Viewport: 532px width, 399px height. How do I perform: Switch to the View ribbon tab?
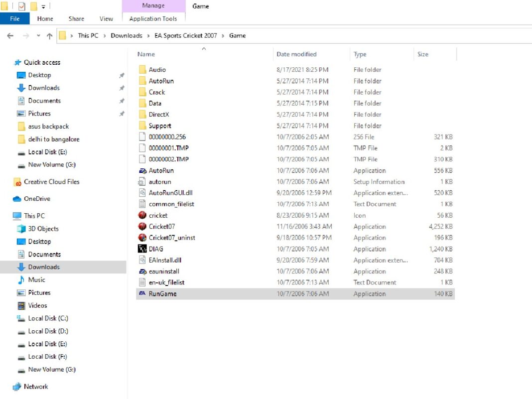click(106, 19)
